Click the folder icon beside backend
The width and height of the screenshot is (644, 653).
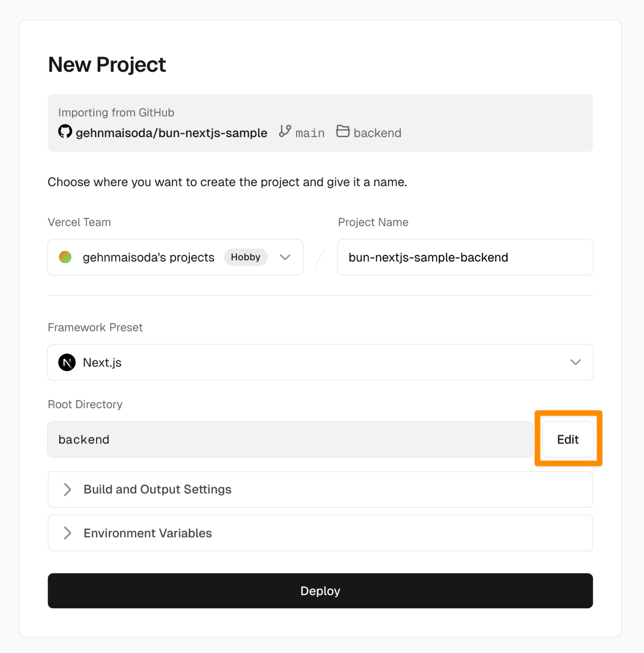coord(343,131)
